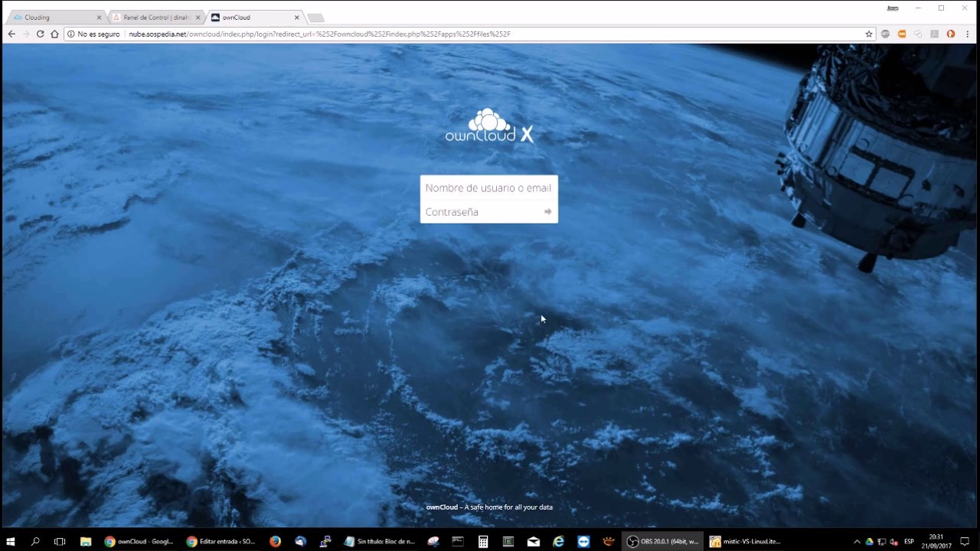The height and width of the screenshot is (551, 980).
Task: Change ESP keyboard language
Action: (909, 542)
